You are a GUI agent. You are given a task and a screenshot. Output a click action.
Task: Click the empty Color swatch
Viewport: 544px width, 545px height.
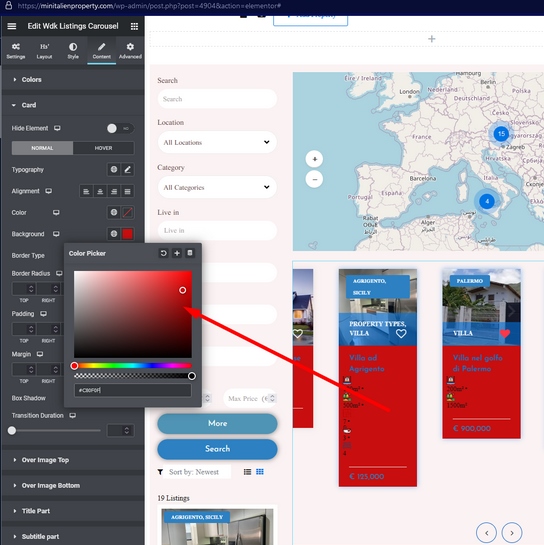click(128, 212)
